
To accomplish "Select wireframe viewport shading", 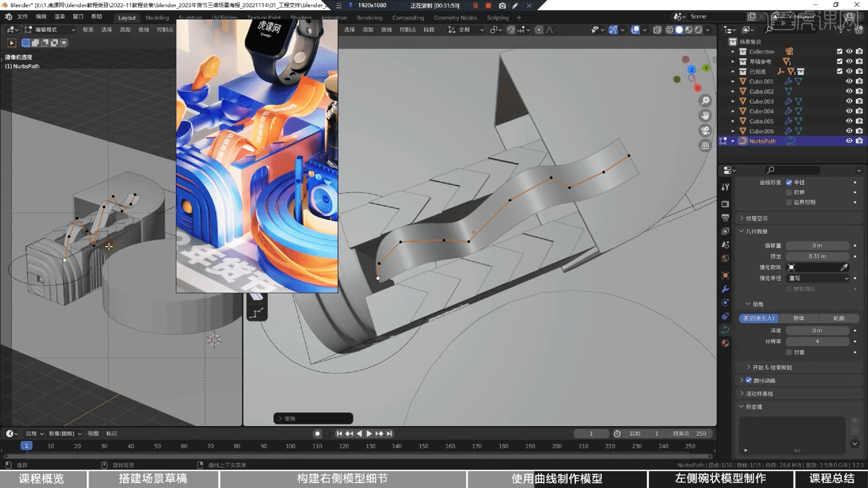I will click(670, 30).
